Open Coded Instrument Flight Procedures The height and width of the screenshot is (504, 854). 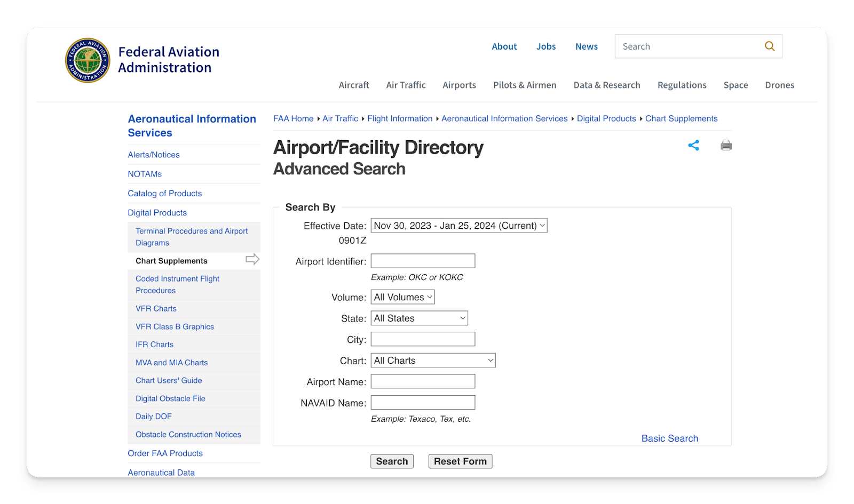coord(177,285)
